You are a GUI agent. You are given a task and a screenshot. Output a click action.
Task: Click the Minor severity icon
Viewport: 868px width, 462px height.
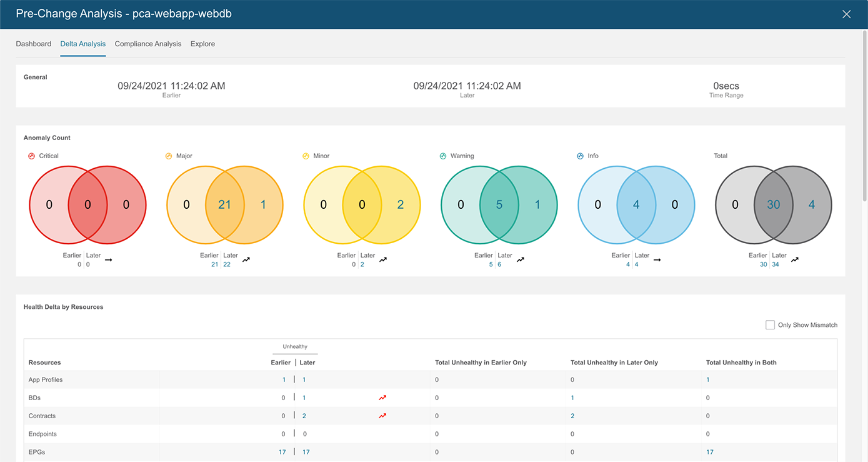click(x=305, y=156)
